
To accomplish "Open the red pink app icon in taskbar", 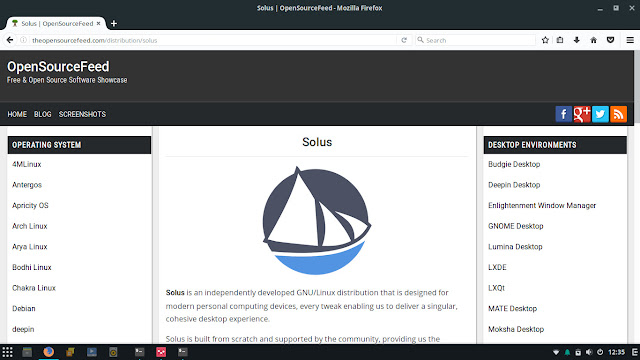I will pyautogui.click(x=161, y=352).
